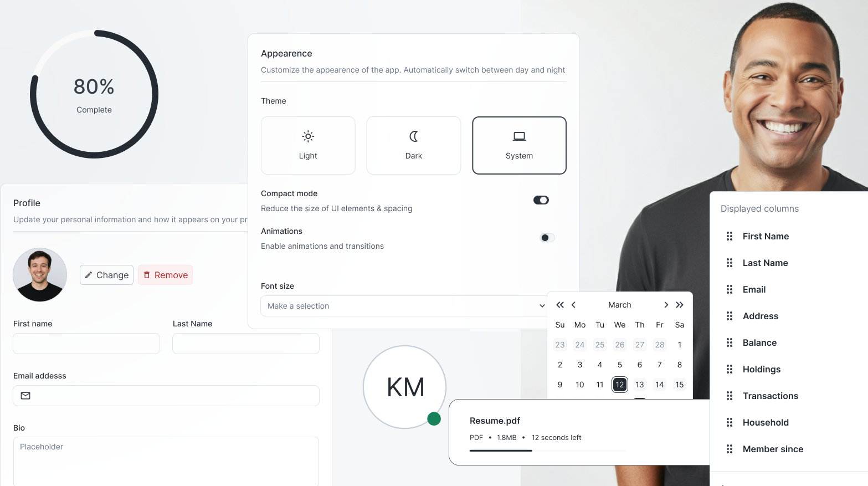Click the drag handle beside Balance
Screen dimensions: 868x486
pos(730,342)
